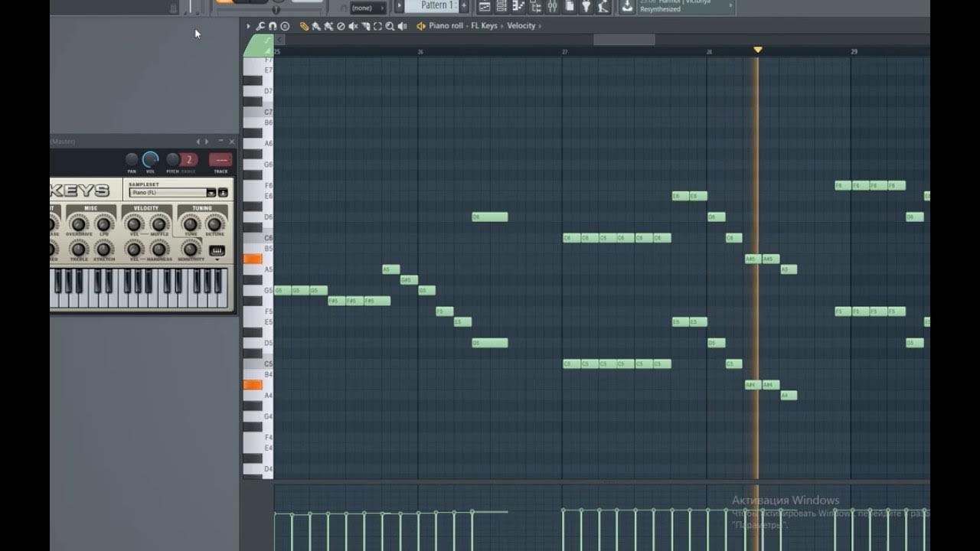Select the A5 note in bar 25
Screen dimensions: 980x551
391,269
